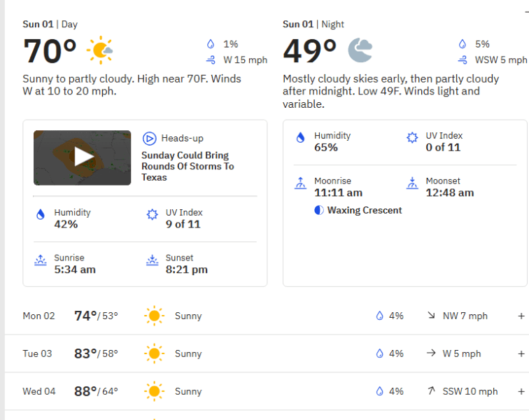The height and width of the screenshot is (420, 529).
Task: Click the Moonrise icon
Action: point(300,183)
